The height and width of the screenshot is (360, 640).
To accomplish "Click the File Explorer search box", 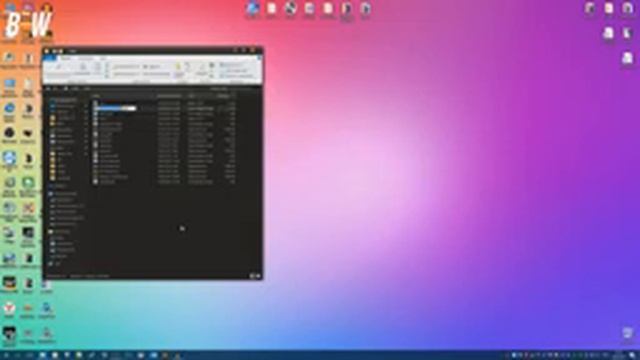I will click(235, 89).
